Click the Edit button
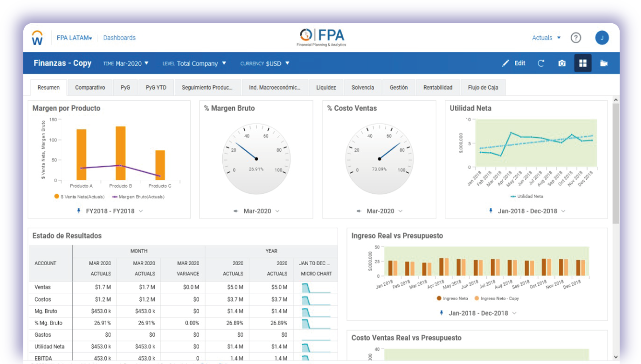Viewport: 641px width, 364px height. (514, 63)
